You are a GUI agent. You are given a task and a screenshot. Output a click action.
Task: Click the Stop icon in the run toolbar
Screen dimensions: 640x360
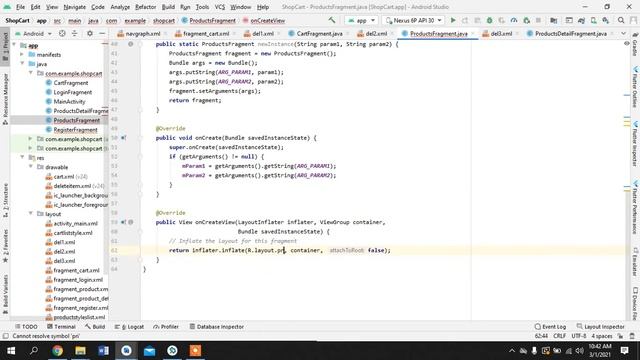[x=538, y=20]
